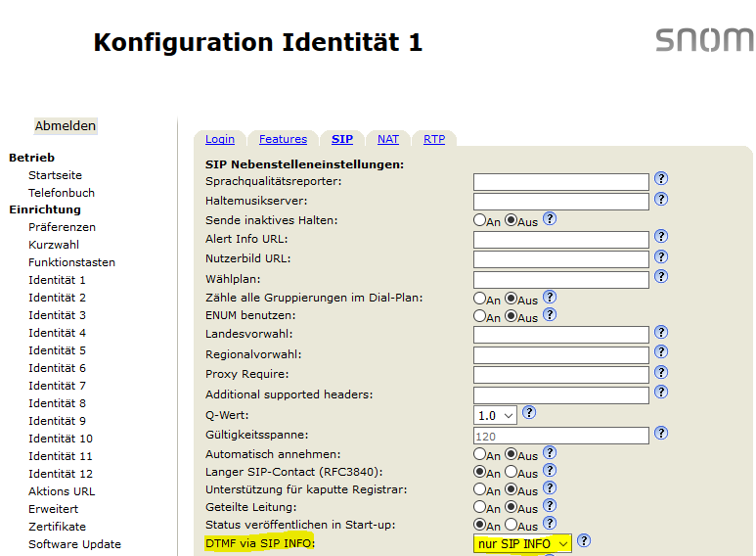Open the NAT tab

[x=388, y=139]
